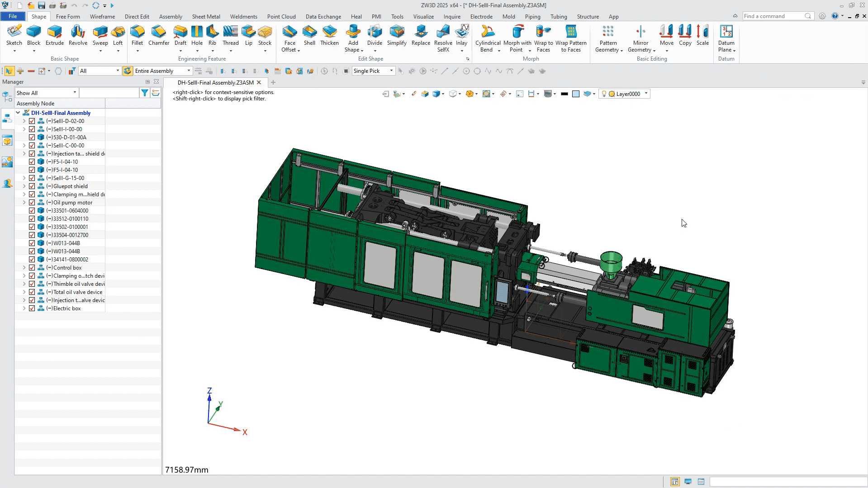Uncheck the Electric box checkbox
The image size is (868, 488).
click(32, 308)
